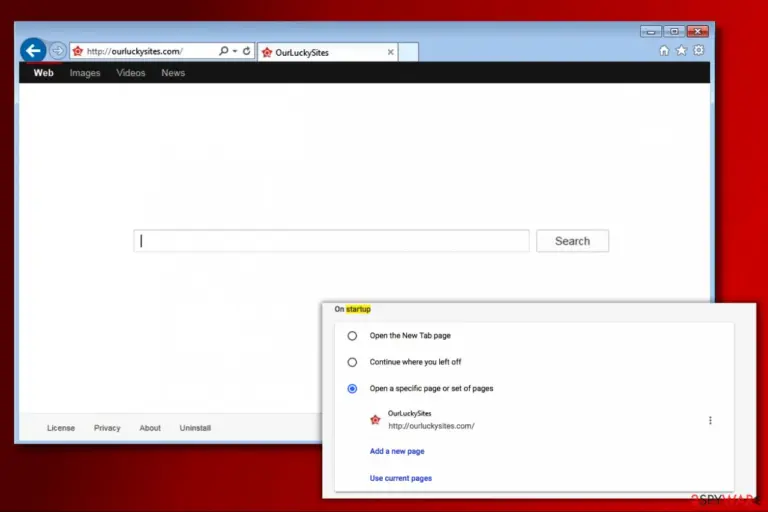Expand the address bar dropdown arrow
This screenshot has height=512, width=768.
tap(235, 51)
